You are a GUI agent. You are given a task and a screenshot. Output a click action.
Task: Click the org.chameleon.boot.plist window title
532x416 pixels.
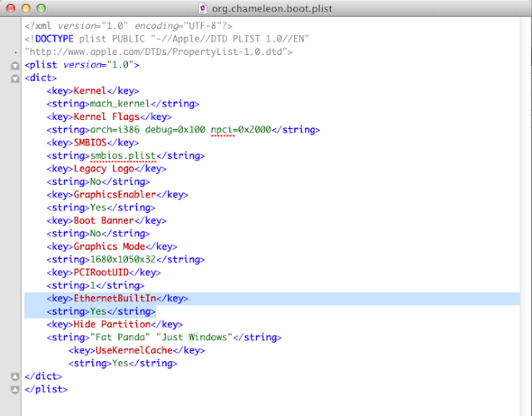[272, 9]
